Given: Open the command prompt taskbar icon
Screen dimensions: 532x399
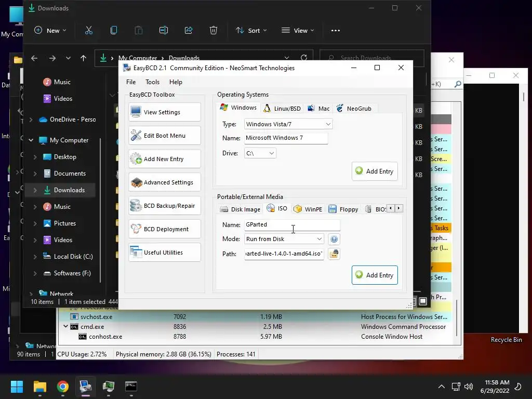Looking at the screenshot, I should (x=131, y=387).
